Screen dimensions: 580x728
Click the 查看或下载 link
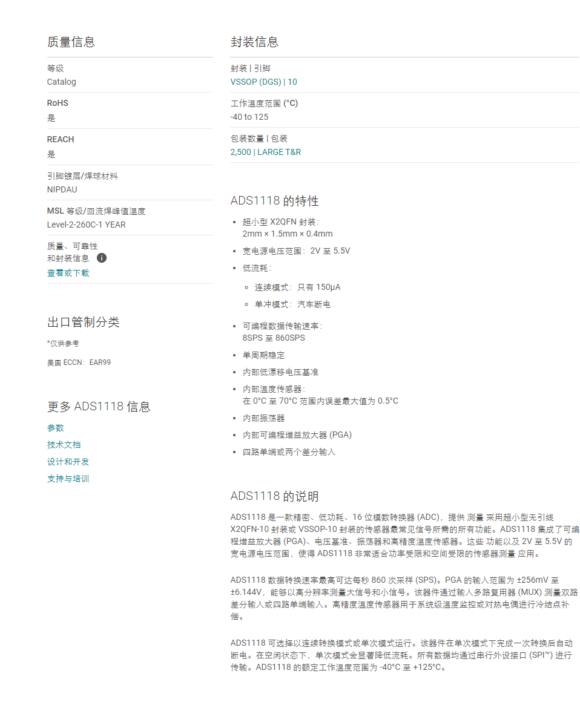tap(68, 273)
